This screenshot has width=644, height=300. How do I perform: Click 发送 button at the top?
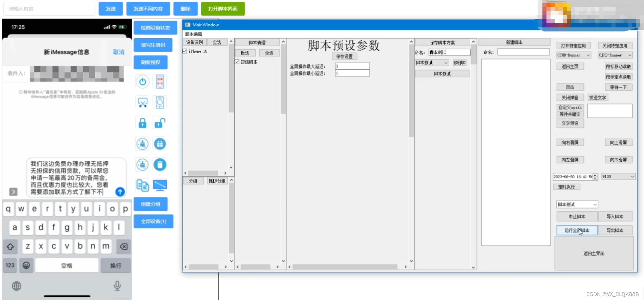point(111,9)
